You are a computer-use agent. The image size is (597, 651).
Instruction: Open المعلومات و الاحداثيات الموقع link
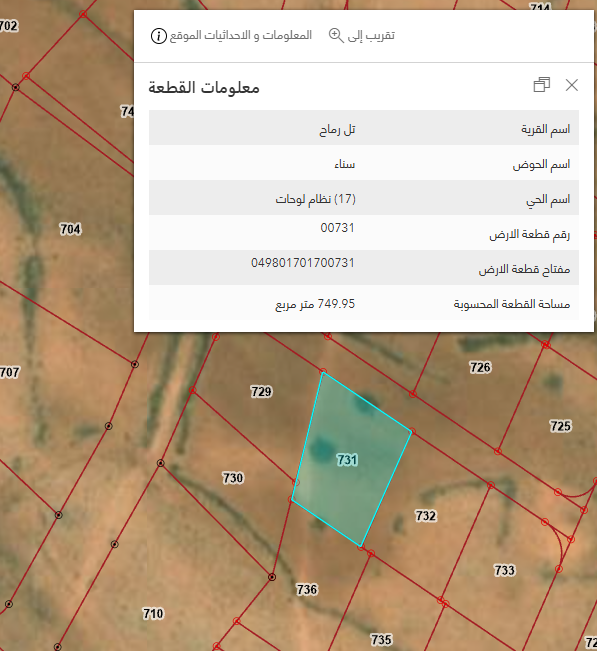[x=240, y=36]
